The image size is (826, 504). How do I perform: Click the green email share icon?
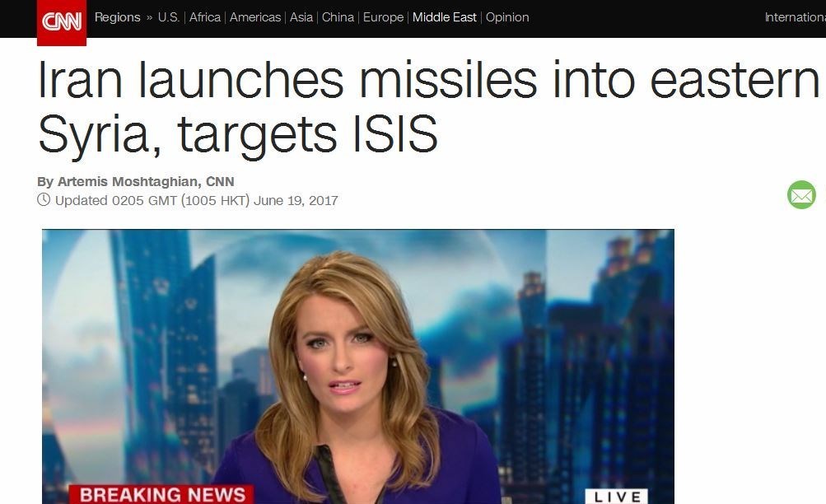pos(801,195)
